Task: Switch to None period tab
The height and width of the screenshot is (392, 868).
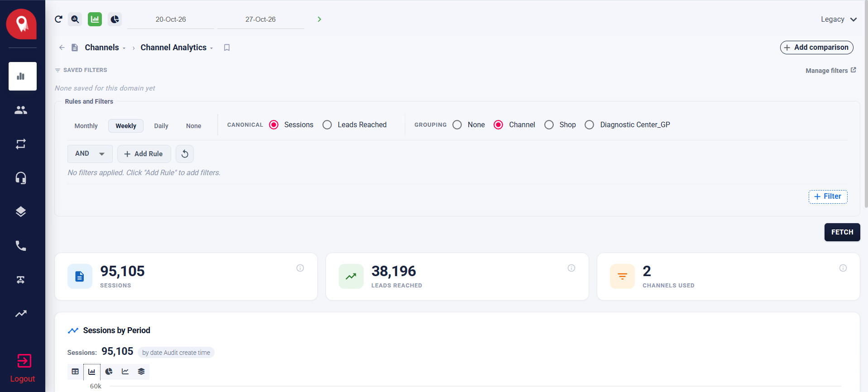Action: tap(194, 126)
